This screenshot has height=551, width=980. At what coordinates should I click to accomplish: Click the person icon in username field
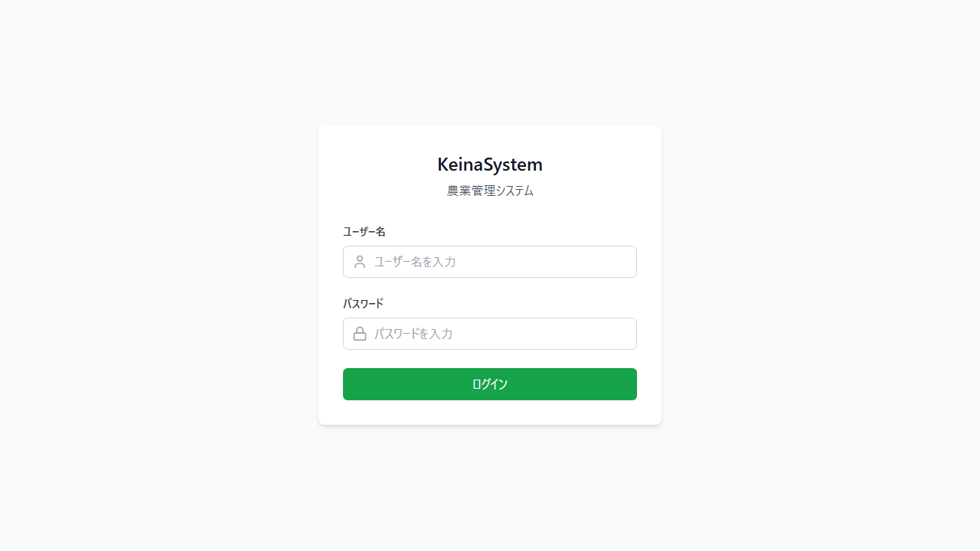click(x=360, y=262)
